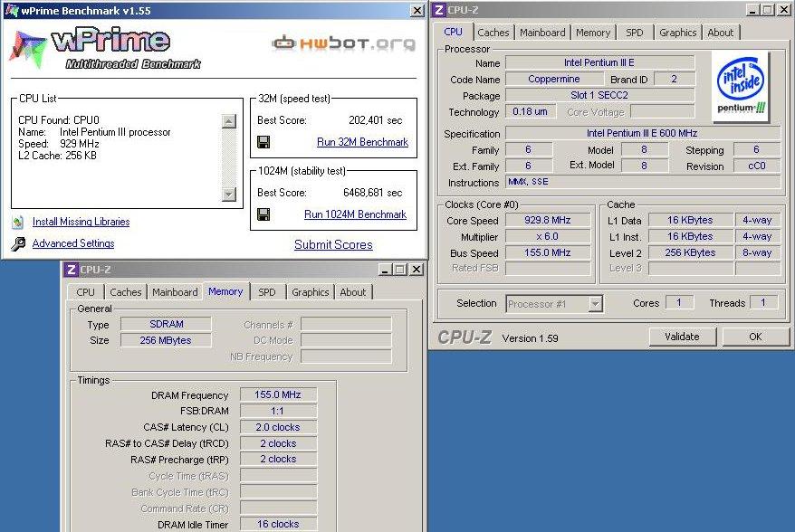795x532 pixels.
Task: Switch to Caches tab in processor CPU-Z window
Action: (493, 33)
